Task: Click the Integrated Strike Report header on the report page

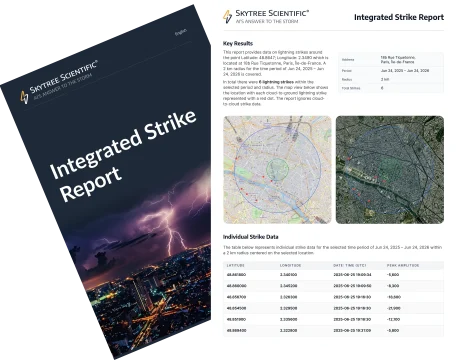Action: pyautogui.click(x=399, y=17)
